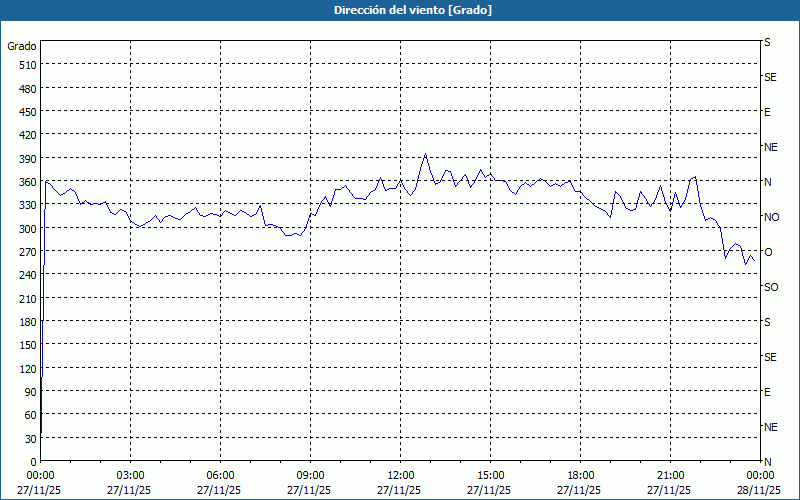Click the O compass label on right axis
This screenshot has width=800, height=500.
(768, 252)
